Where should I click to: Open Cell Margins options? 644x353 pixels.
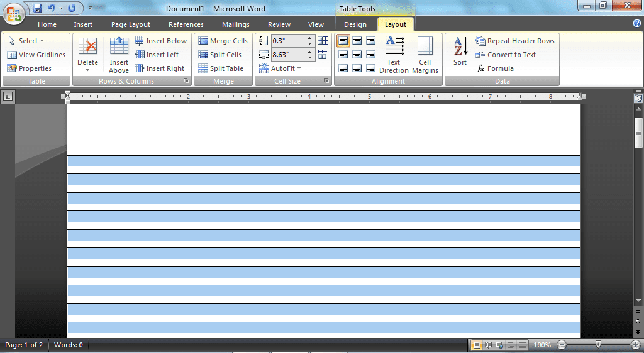(425, 55)
